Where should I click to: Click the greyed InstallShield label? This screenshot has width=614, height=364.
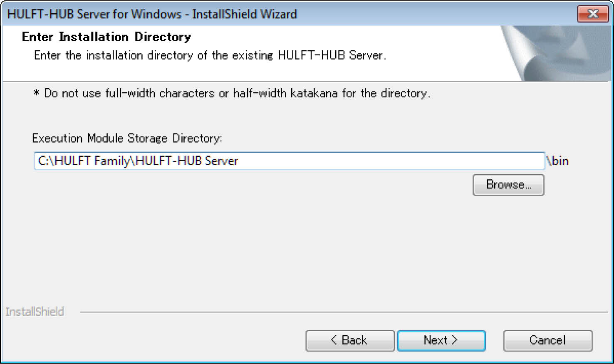pos(35,312)
